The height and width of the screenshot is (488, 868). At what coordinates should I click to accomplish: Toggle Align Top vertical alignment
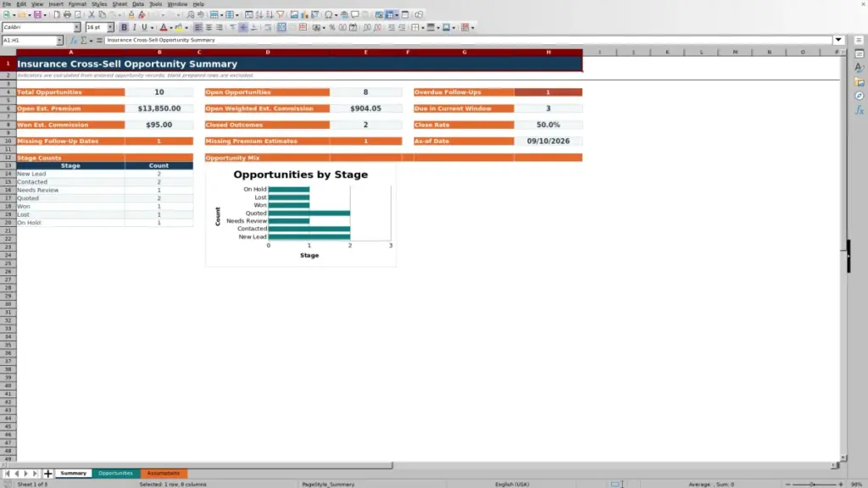coord(232,27)
